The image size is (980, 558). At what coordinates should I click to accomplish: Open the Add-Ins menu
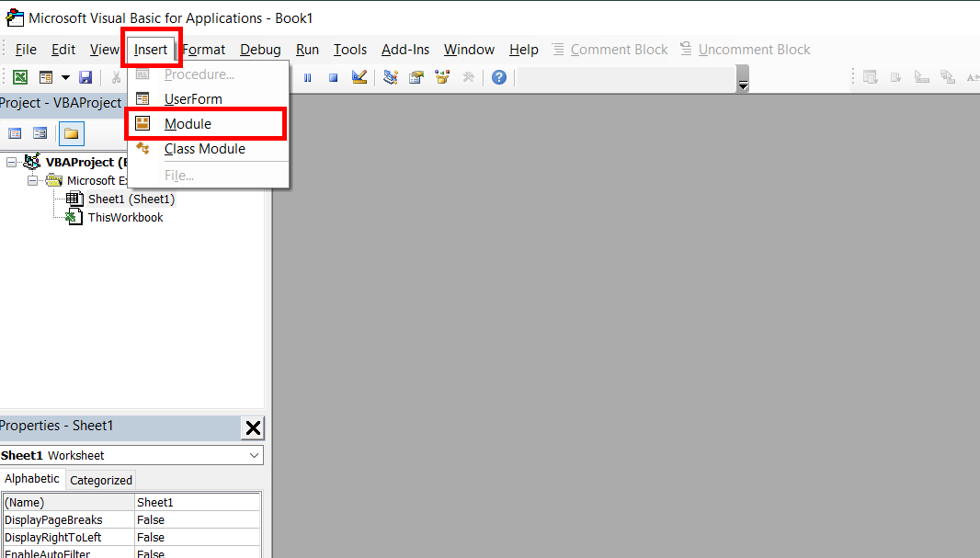[405, 50]
